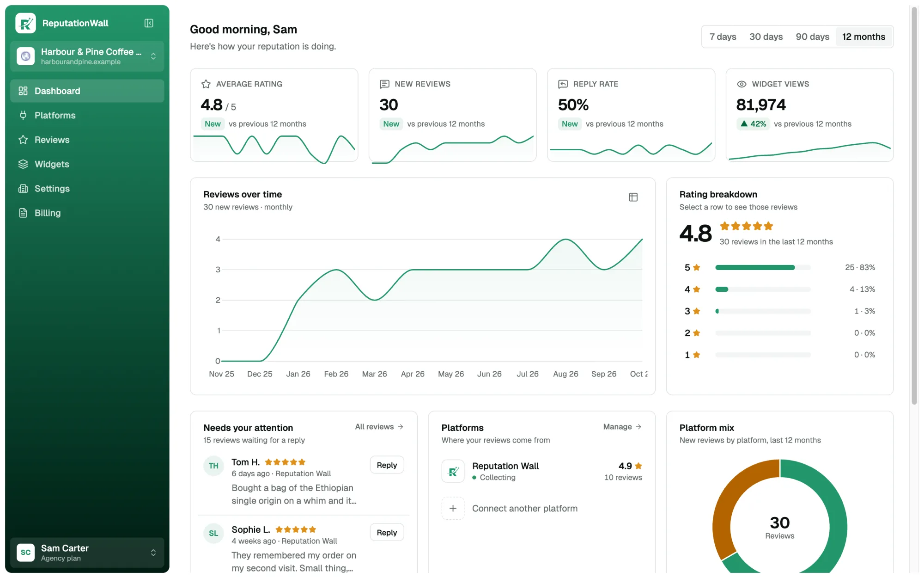This screenshot has width=924, height=578.
Task: Click Tom H.'s five-star rating
Action: tap(285, 462)
